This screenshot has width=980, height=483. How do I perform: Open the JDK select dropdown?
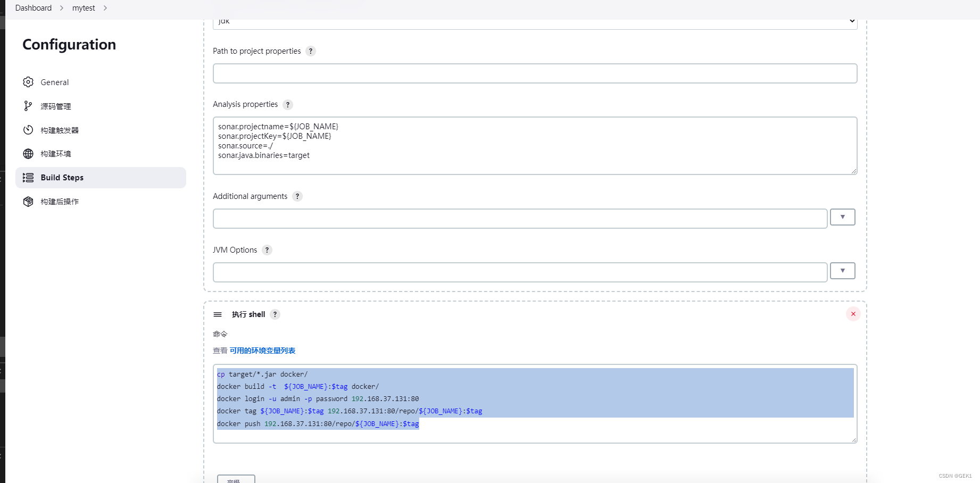[535, 22]
